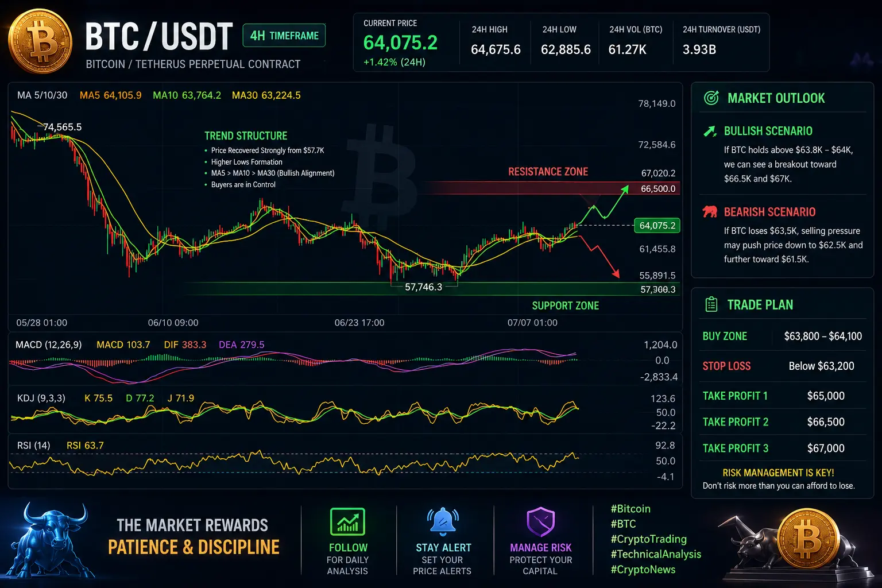Select the 4H Timeframe badge
The width and height of the screenshot is (882, 588).
point(284,36)
